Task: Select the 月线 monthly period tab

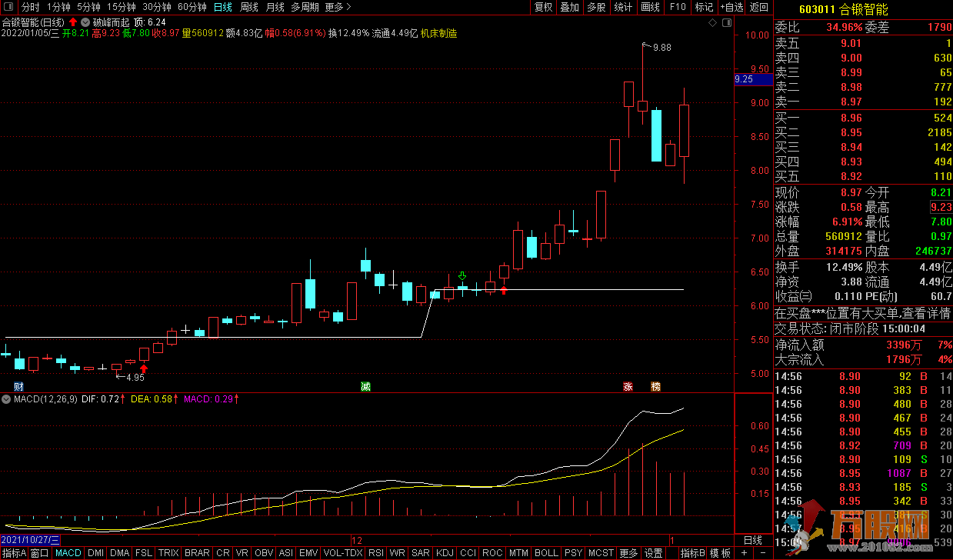Action: click(275, 7)
